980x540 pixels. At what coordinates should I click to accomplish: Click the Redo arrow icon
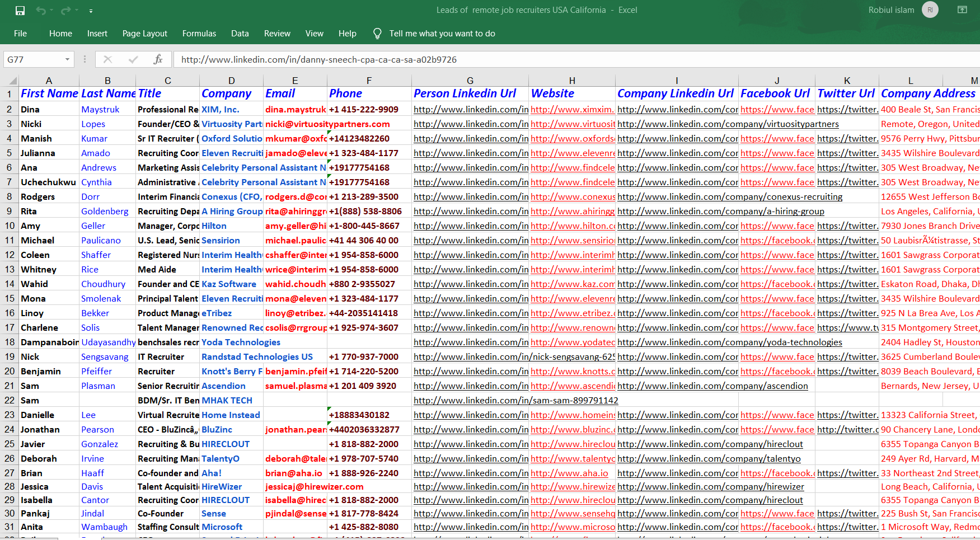tap(65, 11)
